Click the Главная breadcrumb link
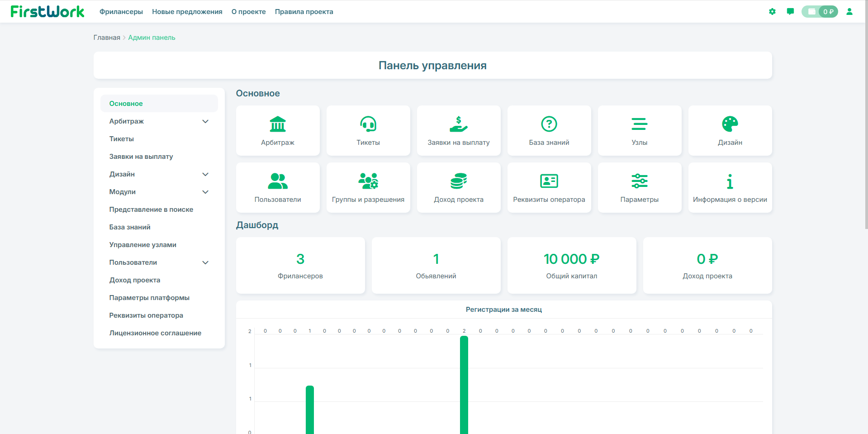868x434 pixels. pos(107,38)
